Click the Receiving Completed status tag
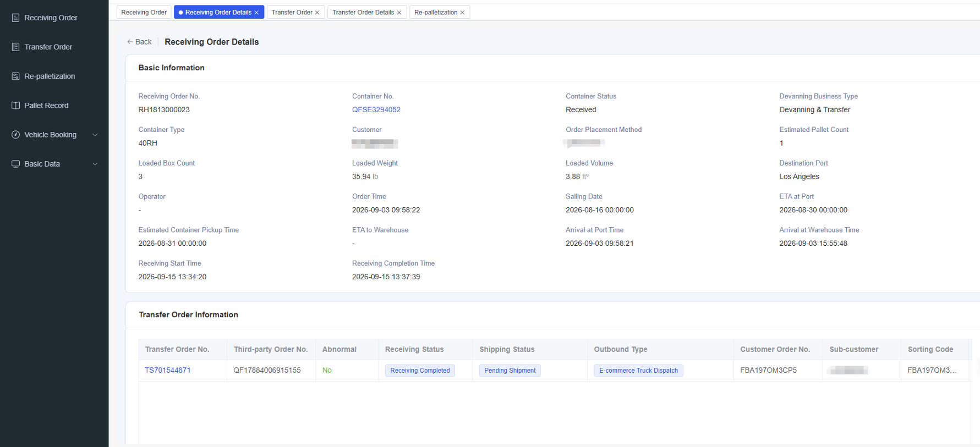Image resolution: width=980 pixels, height=447 pixels. pos(420,371)
